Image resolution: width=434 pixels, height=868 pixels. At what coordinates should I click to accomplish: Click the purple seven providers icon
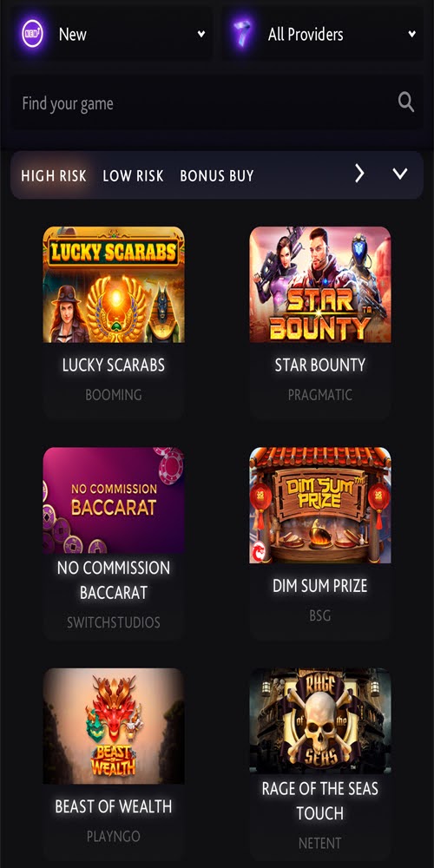pyautogui.click(x=242, y=35)
